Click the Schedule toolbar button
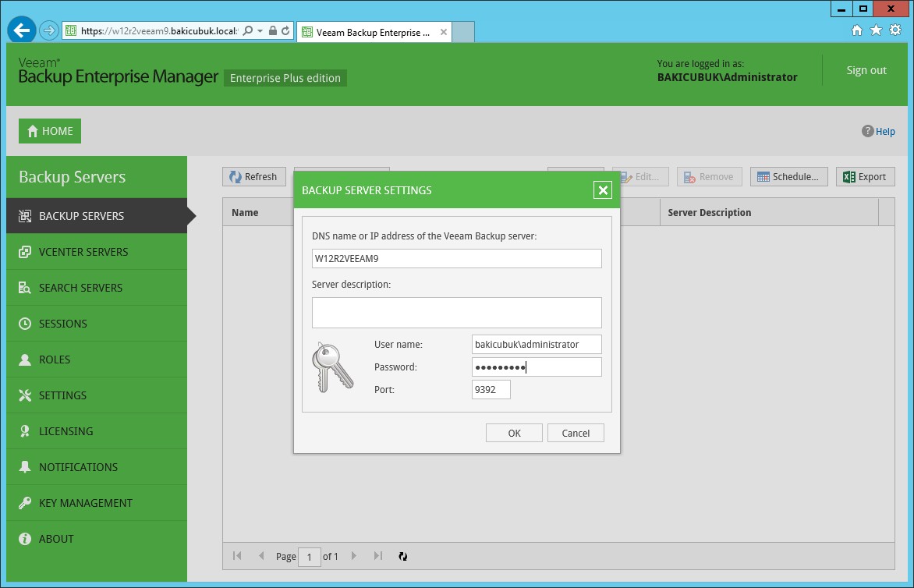The width and height of the screenshot is (914, 588). pyautogui.click(x=788, y=176)
